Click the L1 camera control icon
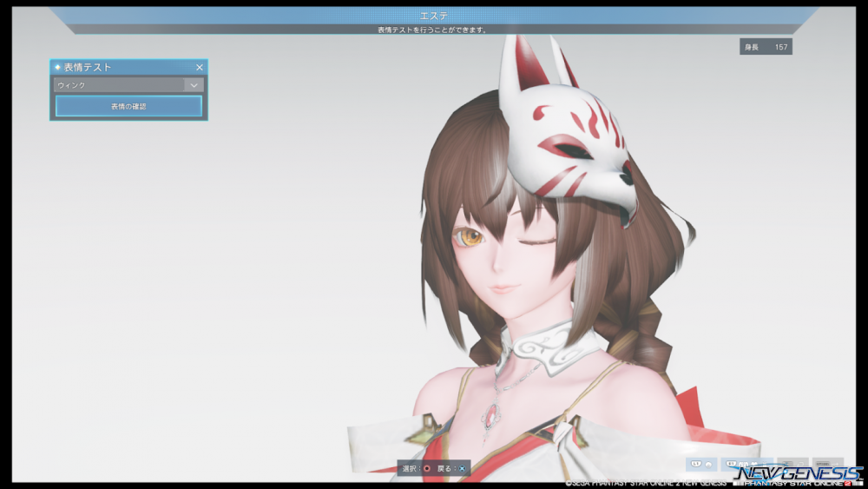Screen dimensions: 868x489 [x=701, y=464]
